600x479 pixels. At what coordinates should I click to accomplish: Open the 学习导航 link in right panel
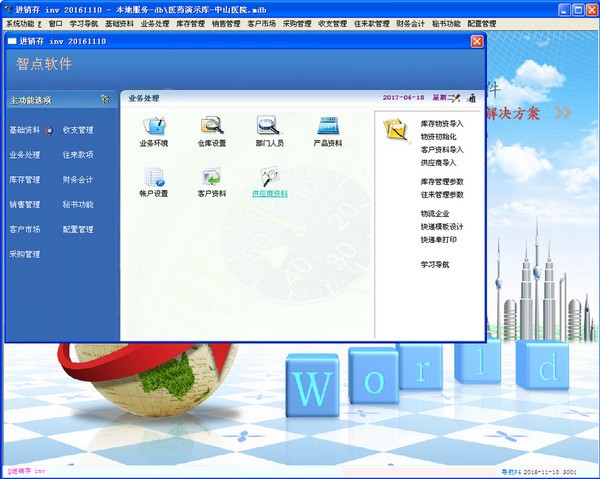pyautogui.click(x=435, y=264)
